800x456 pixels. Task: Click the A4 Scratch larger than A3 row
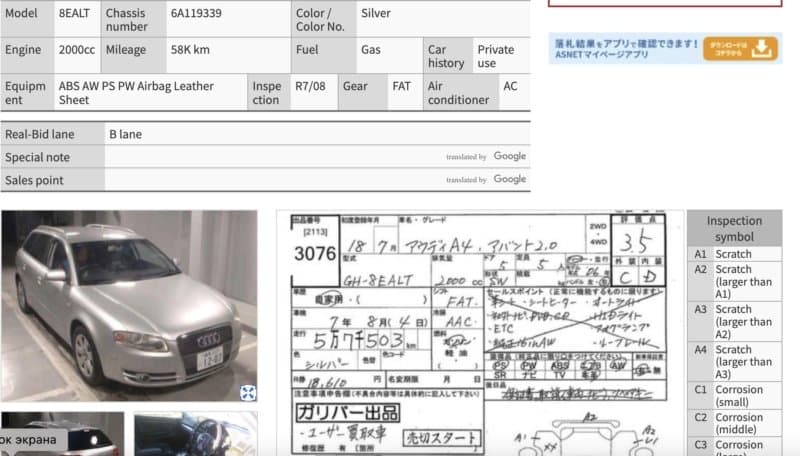(734, 362)
